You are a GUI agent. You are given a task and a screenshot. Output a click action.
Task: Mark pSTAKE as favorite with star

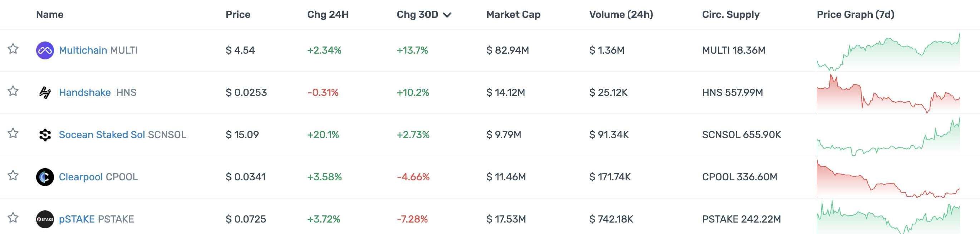(13, 218)
